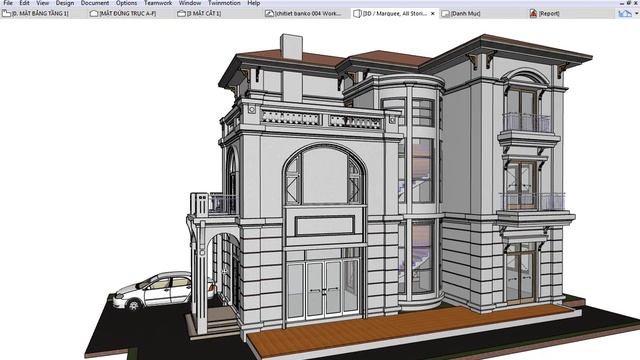640x360 pixels.
Task: Open the Design menu
Action: pyautogui.click(x=65, y=3)
